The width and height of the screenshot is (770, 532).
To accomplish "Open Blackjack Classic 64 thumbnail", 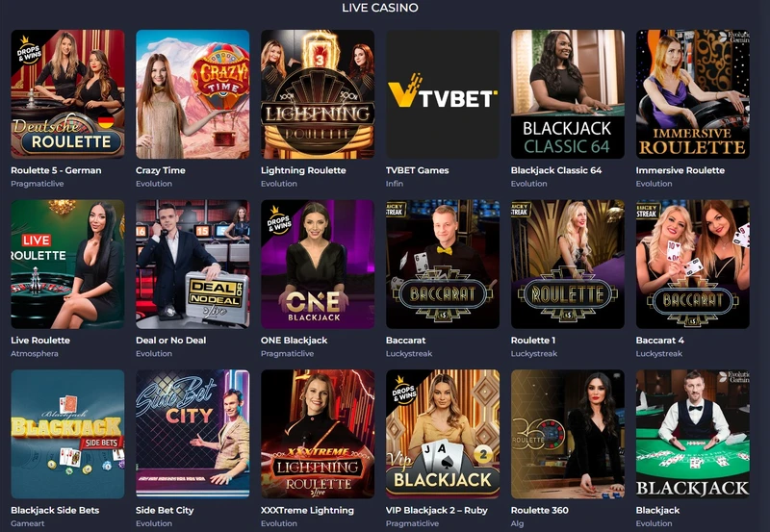I will coord(568,94).
